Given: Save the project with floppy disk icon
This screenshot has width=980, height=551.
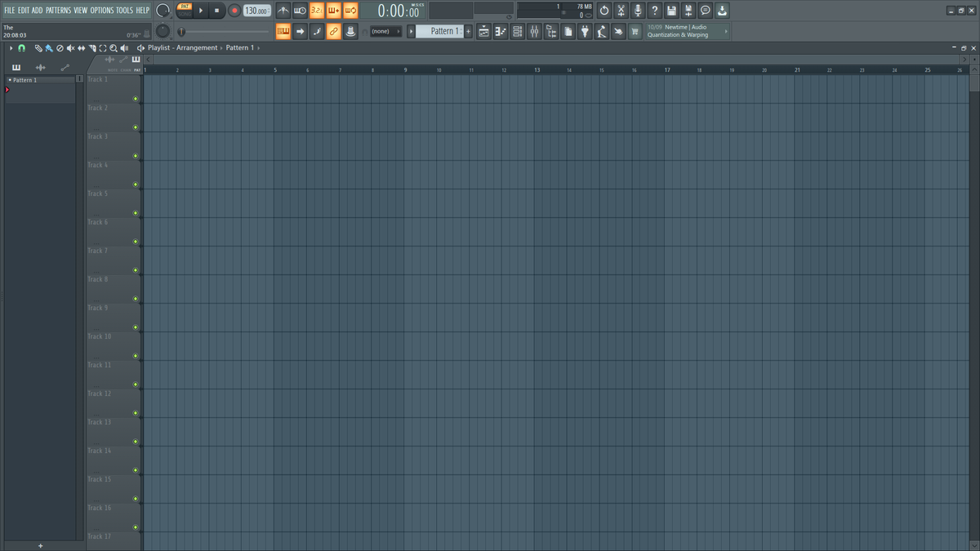Looking at the screenshot, I should click(671, 11).
